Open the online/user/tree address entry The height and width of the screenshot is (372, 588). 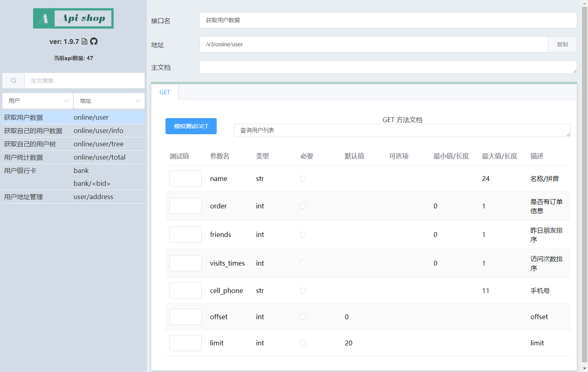click(x=98, y=144)
